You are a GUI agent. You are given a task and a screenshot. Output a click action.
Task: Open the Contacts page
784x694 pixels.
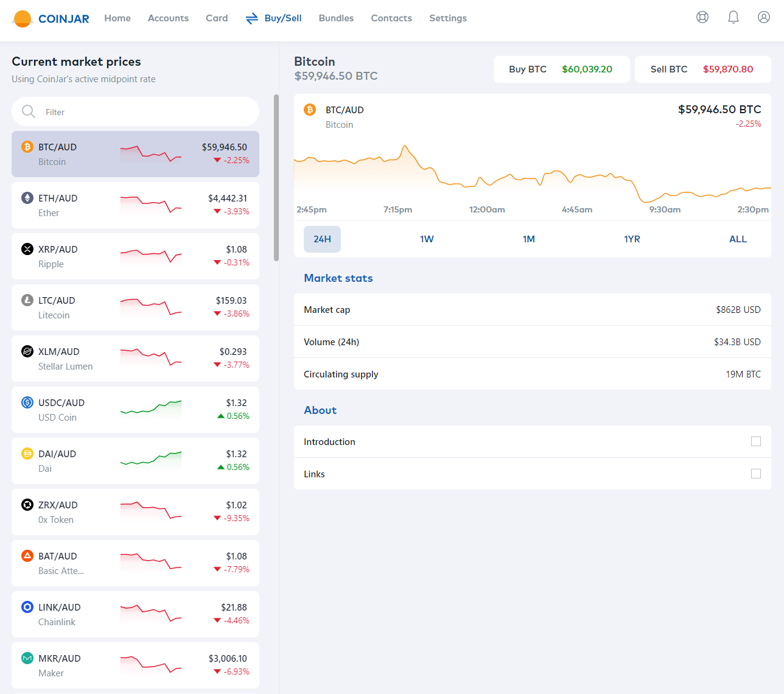pos(391,18)
